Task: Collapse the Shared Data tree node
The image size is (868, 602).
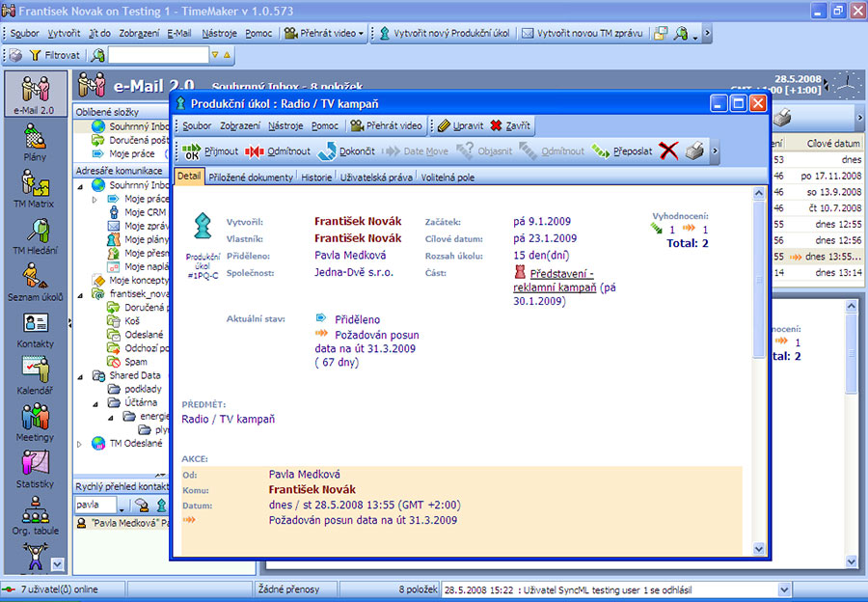Action: click(81, 375)
